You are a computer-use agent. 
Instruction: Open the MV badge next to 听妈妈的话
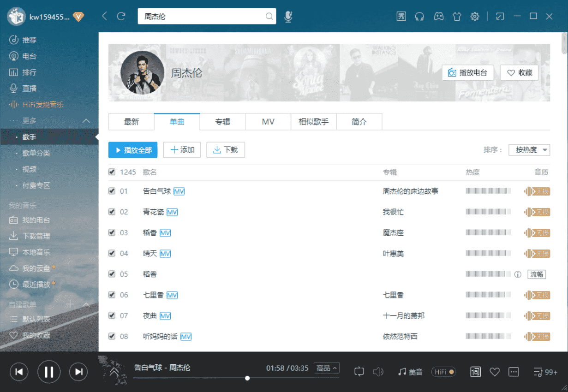[186, 337]
